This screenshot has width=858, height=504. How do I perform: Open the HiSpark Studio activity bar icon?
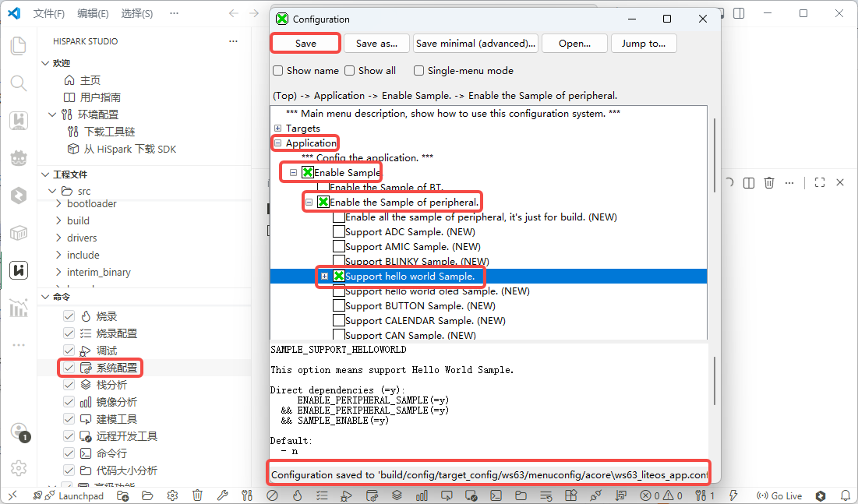point(19,270)
